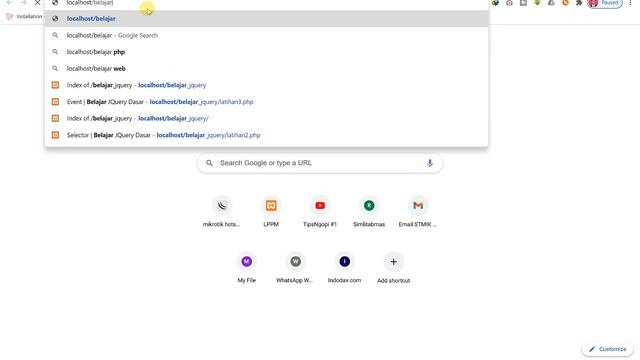Open the Indodax.com shortcut

pyautogui.click(x=344, y=268)
